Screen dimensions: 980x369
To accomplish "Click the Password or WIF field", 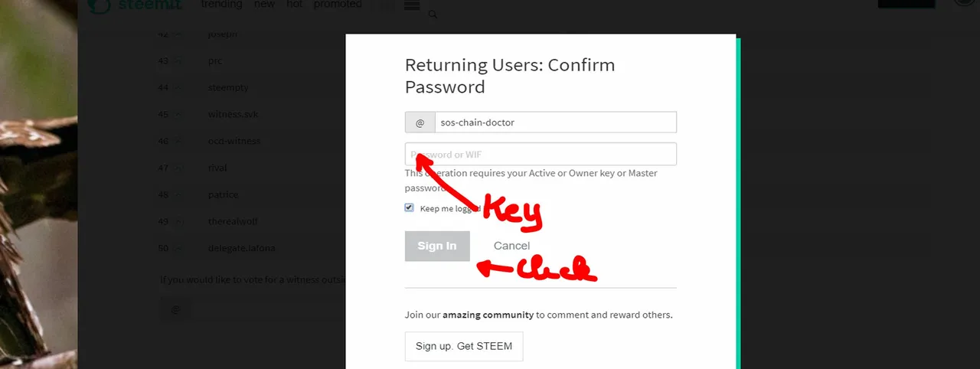I will pos(541,154).
